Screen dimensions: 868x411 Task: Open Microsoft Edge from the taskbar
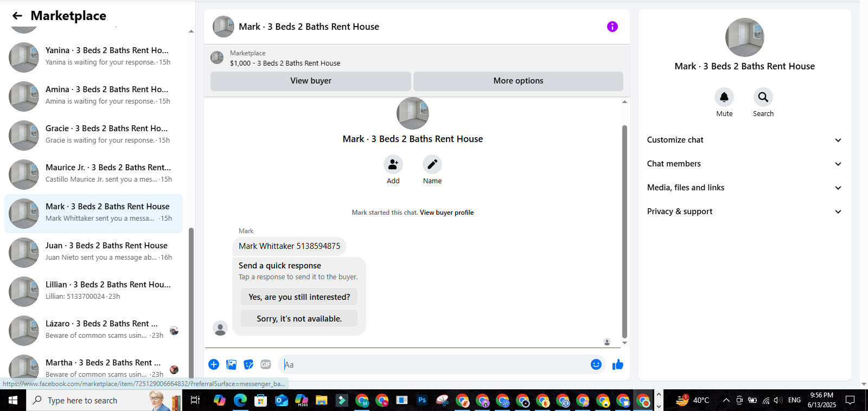(240, 400)
